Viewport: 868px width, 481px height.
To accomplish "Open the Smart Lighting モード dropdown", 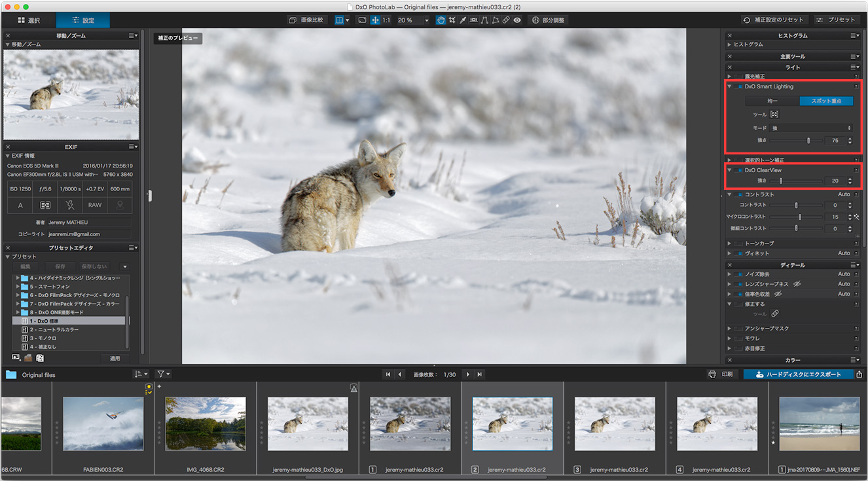I will [x=811, y=128].
